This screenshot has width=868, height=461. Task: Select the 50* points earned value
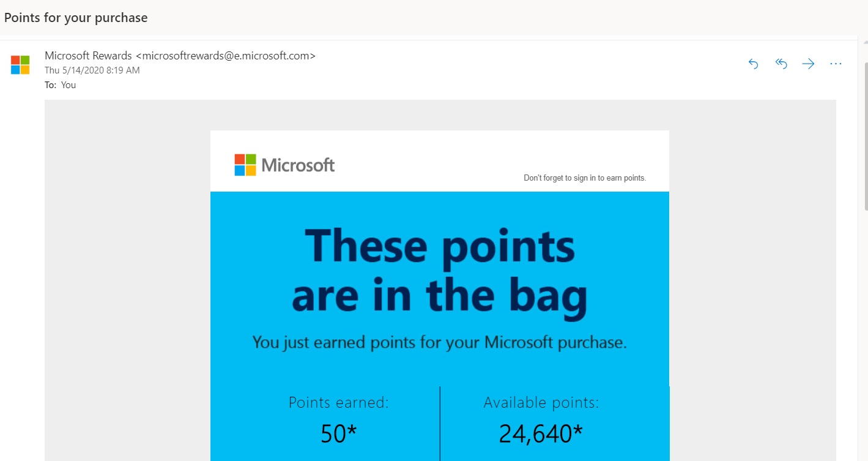point(339,433)
